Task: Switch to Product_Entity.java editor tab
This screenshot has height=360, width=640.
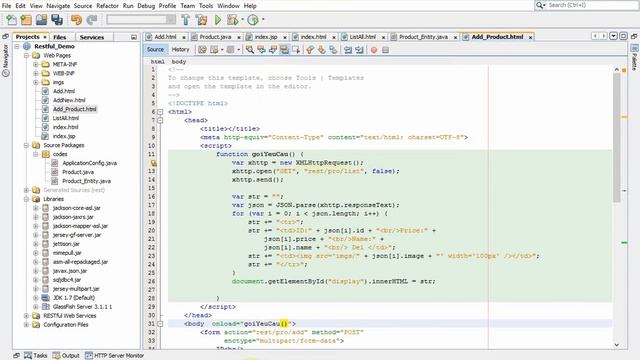Action: click(423, 37)
